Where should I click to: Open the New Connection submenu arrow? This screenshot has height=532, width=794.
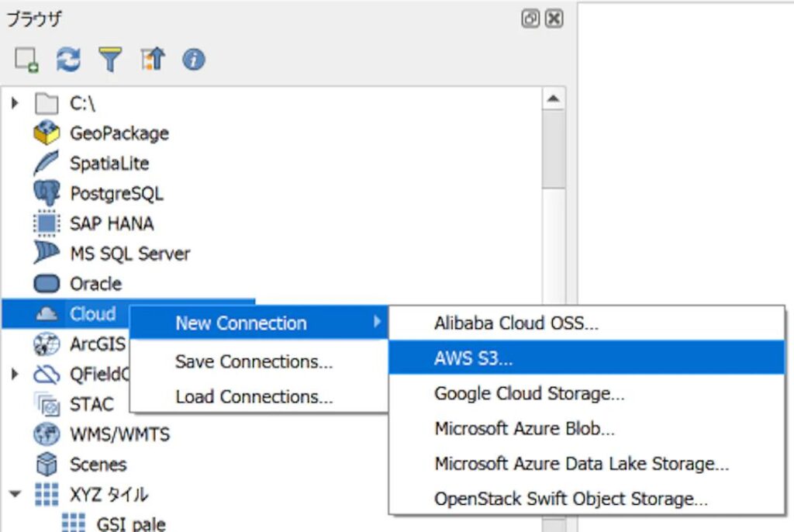click(377, 322)
